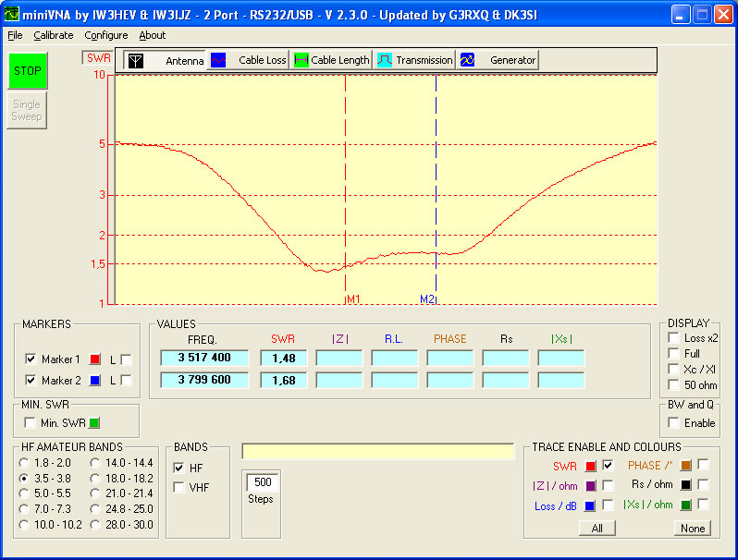Click the blue Marker 2 color box
Screen dimensions: 738x560
click(92, 380)
